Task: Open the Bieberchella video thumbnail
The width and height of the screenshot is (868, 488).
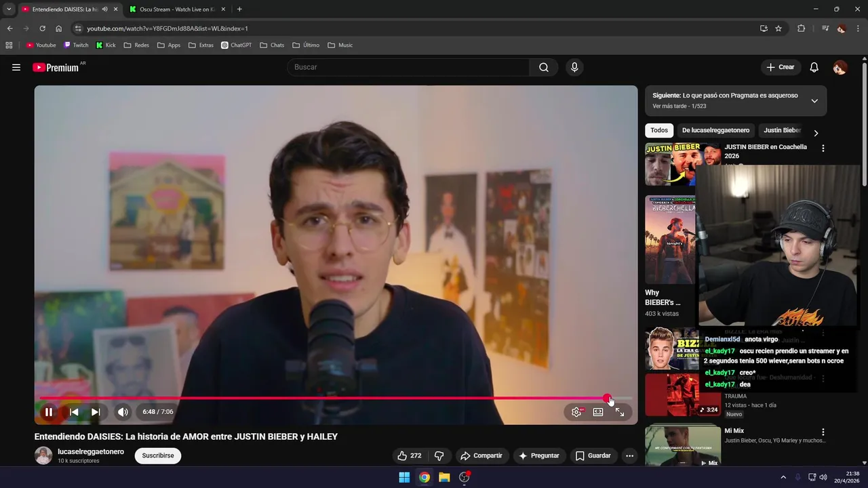Action: (x=671, y=239)
